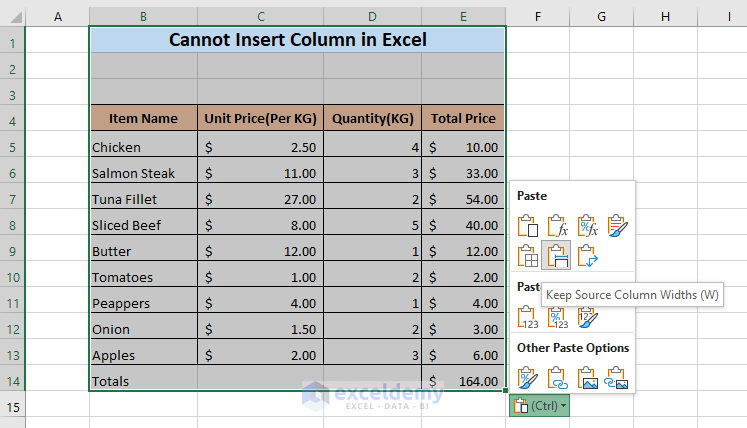Click the 'Total Price' header cell
This screenshot has height=428, width=747.
click(x=463, y=118)
